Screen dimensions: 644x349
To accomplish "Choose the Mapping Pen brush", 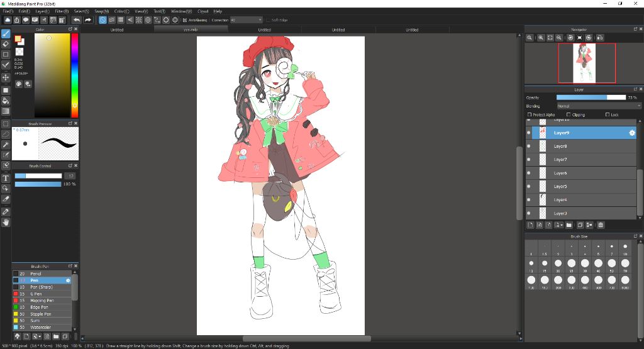I will pos(42,301).
